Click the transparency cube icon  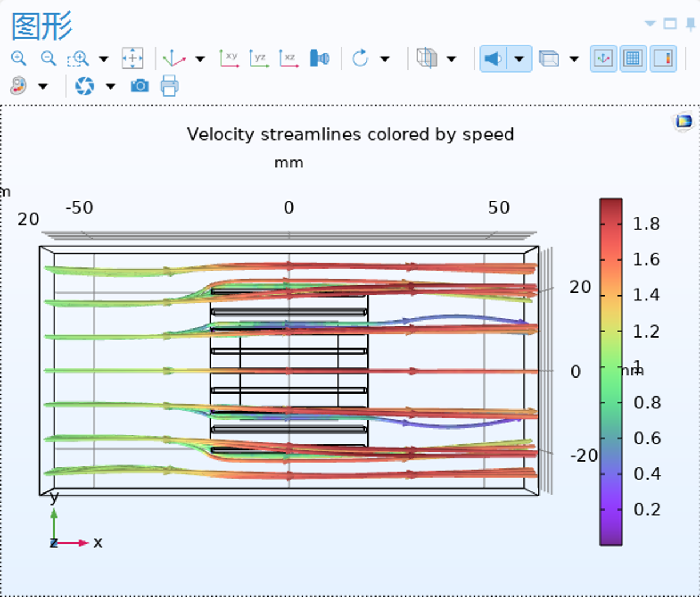tap(427, 58)
